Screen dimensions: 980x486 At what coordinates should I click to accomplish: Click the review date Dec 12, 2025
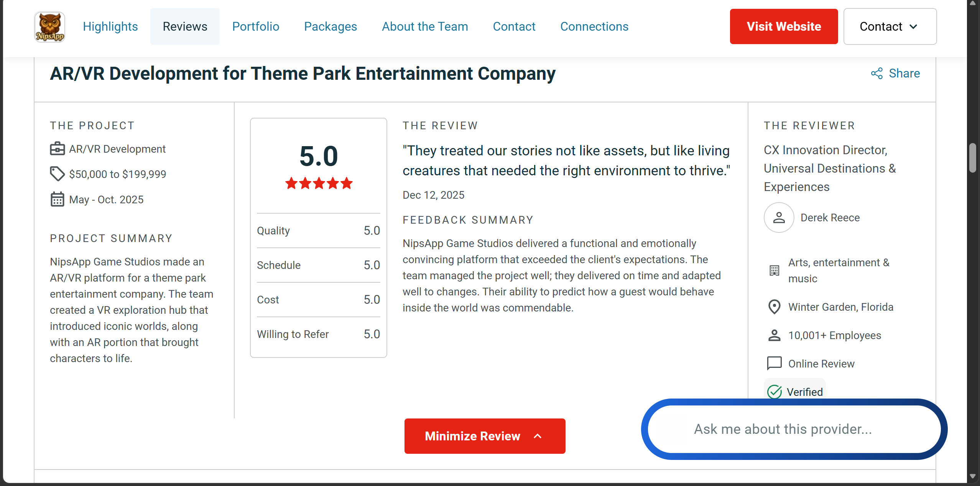(433, 195)
